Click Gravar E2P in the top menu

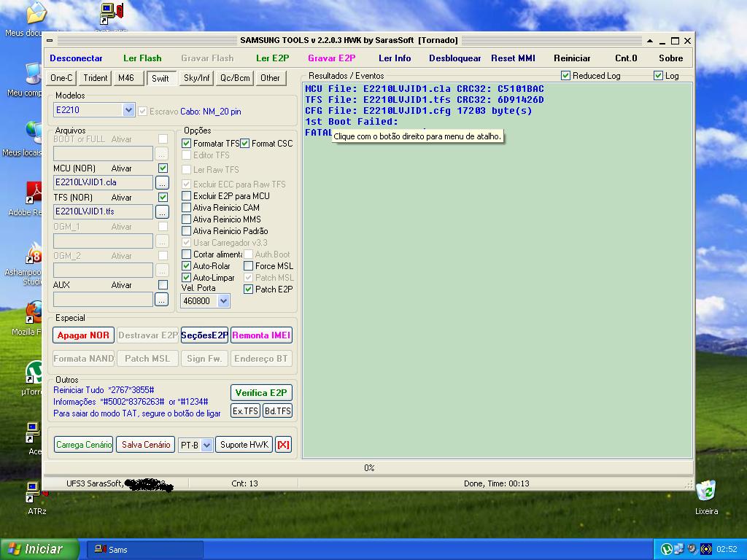(332, 58)
